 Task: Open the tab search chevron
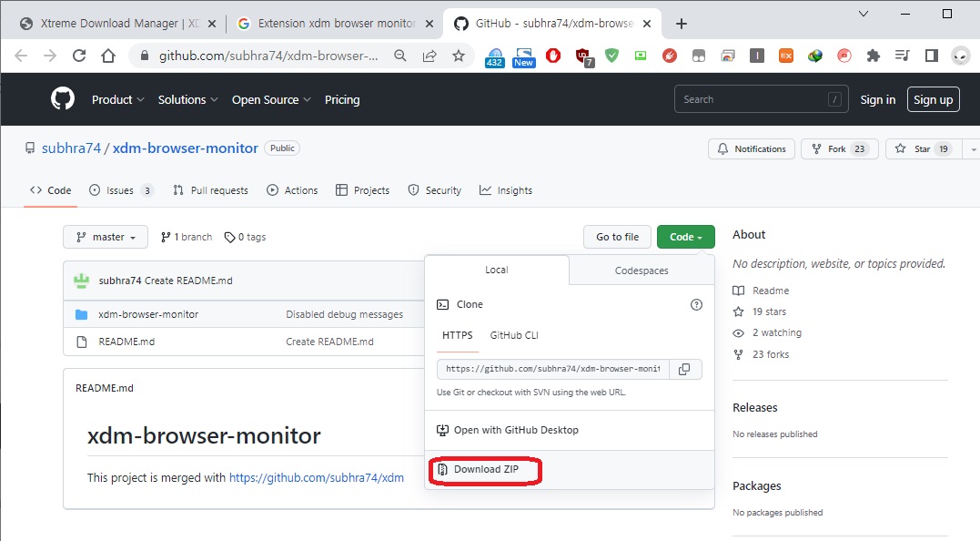864,14
